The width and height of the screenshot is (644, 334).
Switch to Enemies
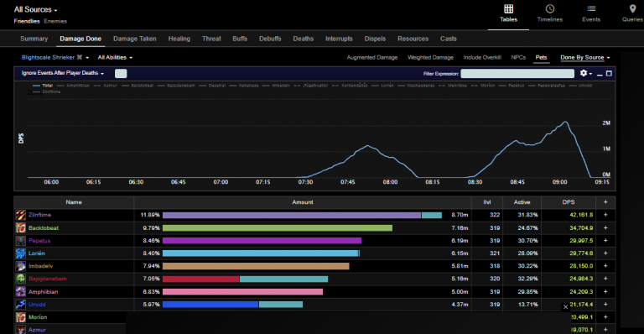coord(55,21)
